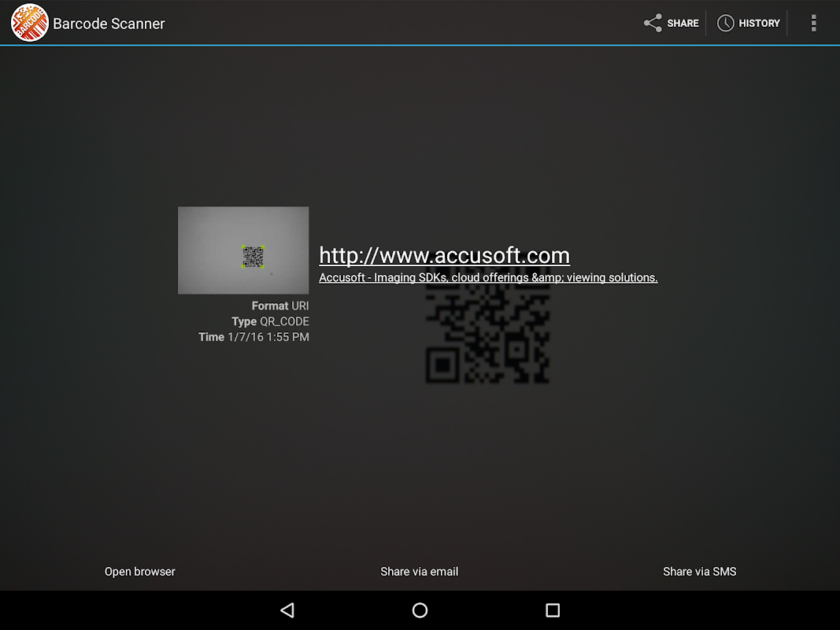The width and height of the screenshot is (840, 630).
Task: Click the Open browser button
Action: click(140, 572)
